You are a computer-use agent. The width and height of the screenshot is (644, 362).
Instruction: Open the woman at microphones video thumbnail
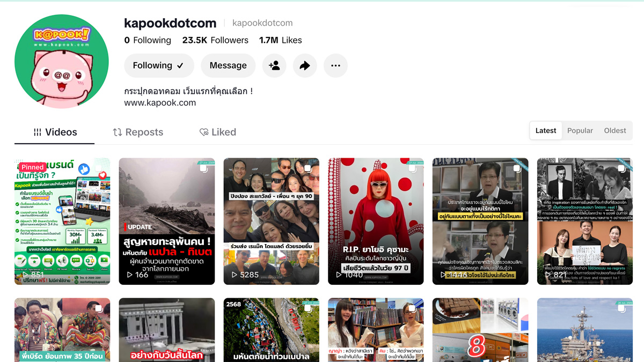[480, 221]
